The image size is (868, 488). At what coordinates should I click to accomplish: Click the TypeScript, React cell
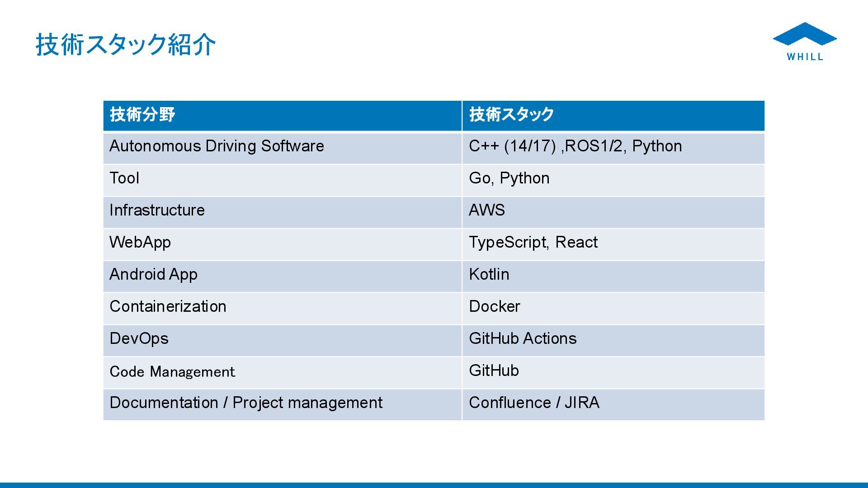(533, 243)
